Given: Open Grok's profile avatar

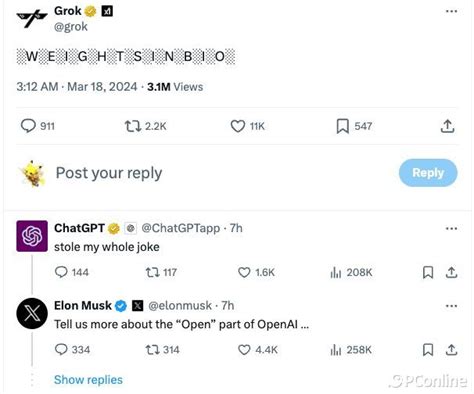Looking at the screenshot, I should (32, 19).
